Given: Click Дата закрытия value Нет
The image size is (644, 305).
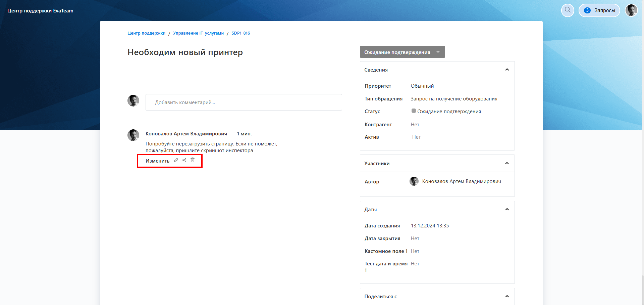Looking at the screenshot, I should (x=415, y=238).
